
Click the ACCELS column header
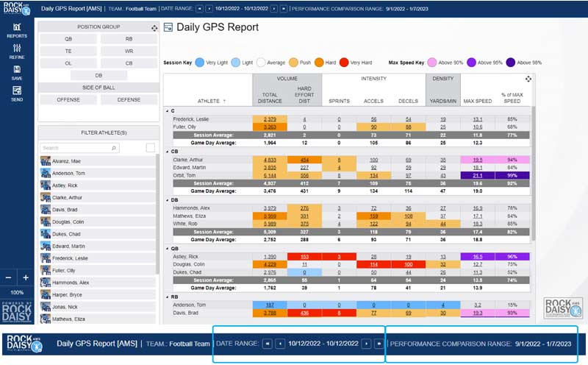pyautogui.click(x=373, y=101)
